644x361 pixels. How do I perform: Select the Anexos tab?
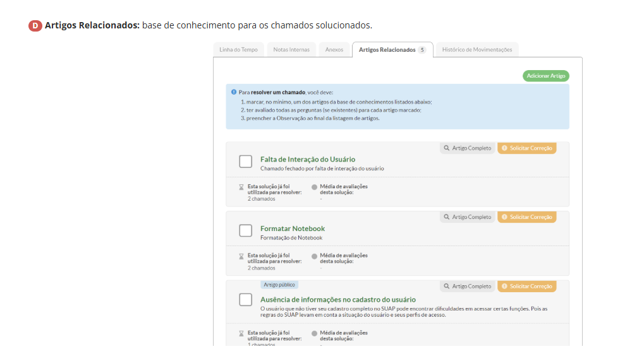click(x=334, y=50)
